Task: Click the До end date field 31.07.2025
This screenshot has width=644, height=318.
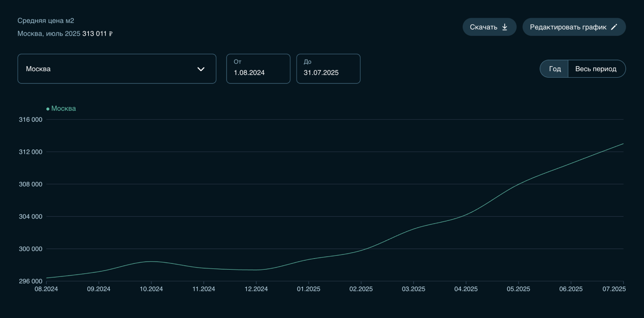Action: (328, 69)
